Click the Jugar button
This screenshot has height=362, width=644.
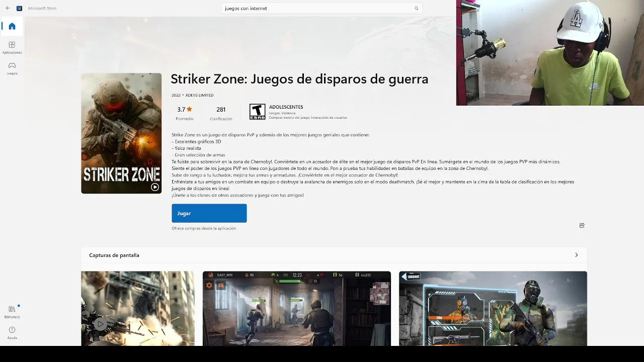209,213
